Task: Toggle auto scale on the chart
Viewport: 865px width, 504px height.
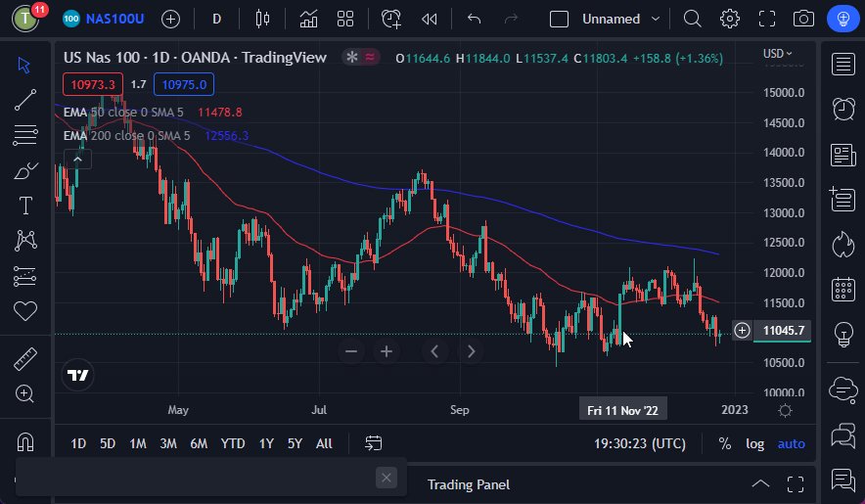Action: 791,443
